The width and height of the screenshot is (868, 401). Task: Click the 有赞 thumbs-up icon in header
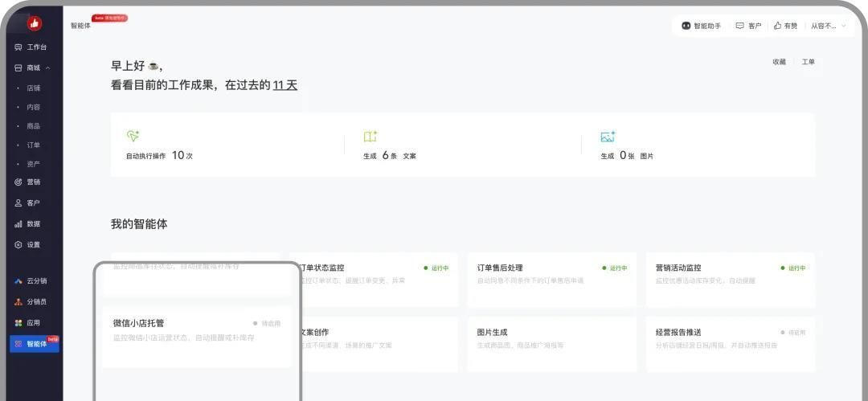click(x=777, y=26)
